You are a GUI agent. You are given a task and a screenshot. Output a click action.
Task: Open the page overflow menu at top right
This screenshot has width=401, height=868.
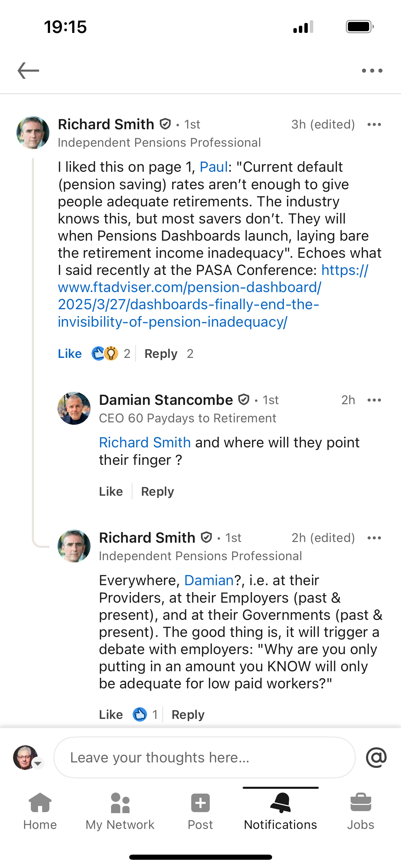tap(372, 71)
